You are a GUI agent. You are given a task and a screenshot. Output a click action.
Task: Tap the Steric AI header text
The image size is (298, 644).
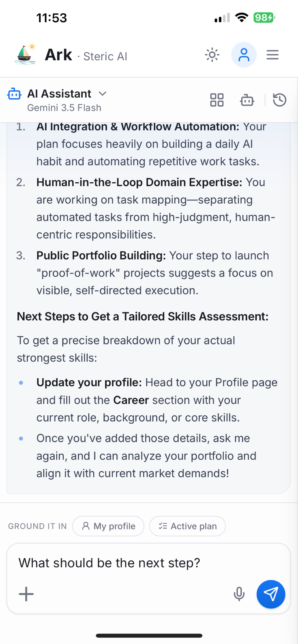(x=105, y=56)
